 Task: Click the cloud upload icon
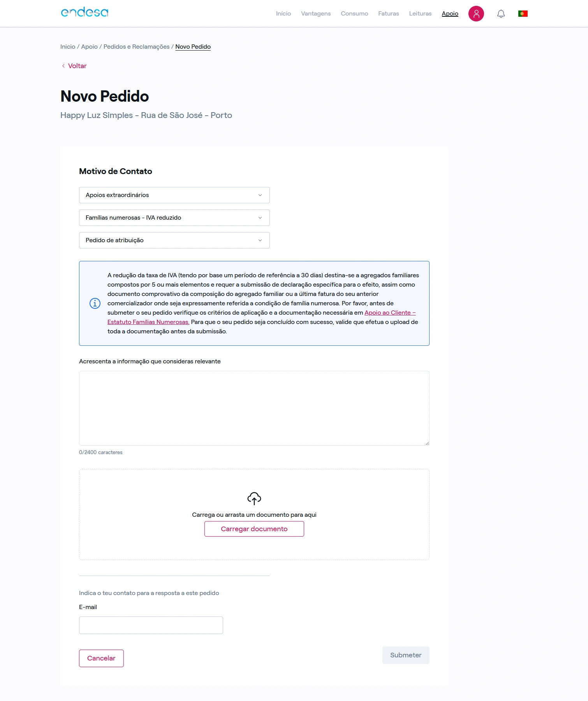coord(254,498)
